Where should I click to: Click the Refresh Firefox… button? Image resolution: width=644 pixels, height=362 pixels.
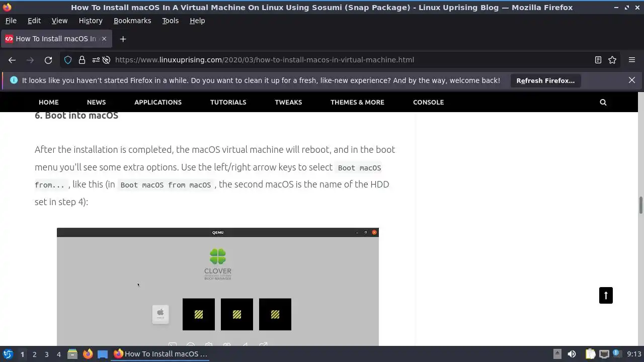[x=545, y=80]
